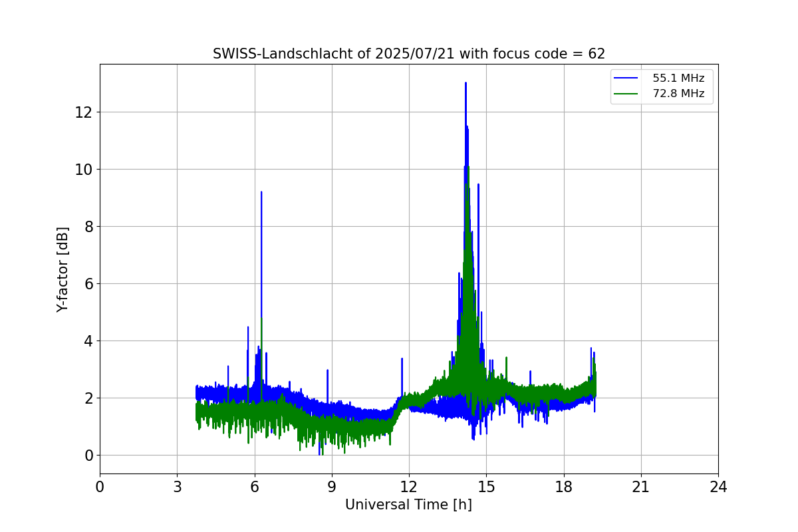Viewport: 798px width, 532px height.
Task: Click the tallest blue peak near 14 h
Action: (465, 84)
